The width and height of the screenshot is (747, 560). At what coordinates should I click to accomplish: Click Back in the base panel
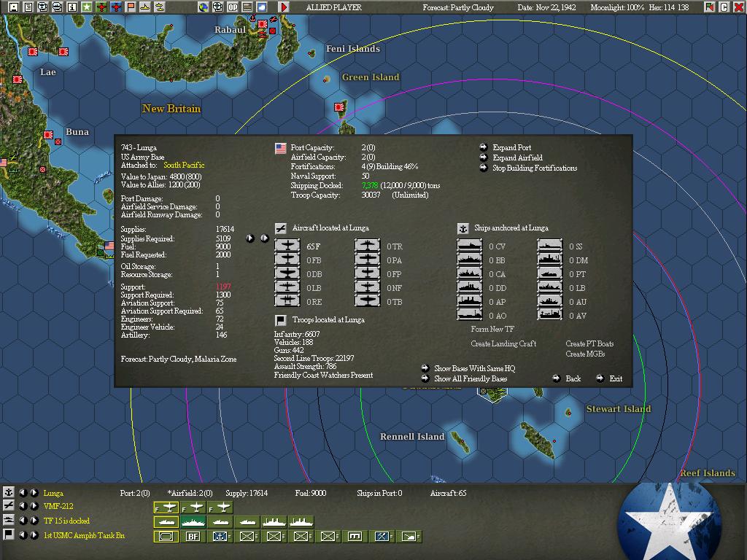[573, 378]
